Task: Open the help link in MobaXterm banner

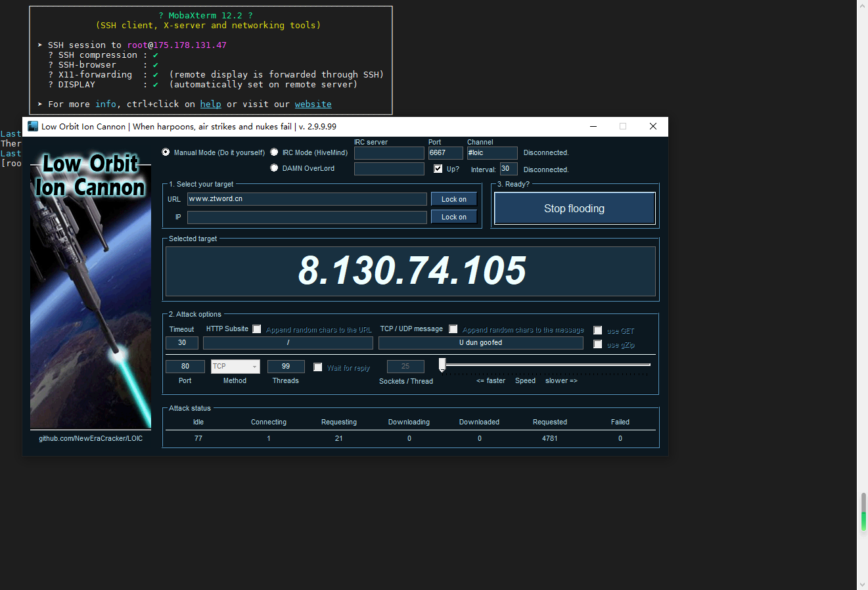Action: [x=211, y=104]
